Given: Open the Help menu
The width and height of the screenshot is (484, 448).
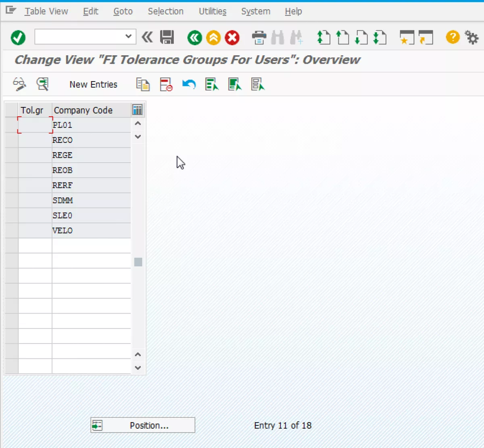Looking at the screenshot, I should [293, 11].
